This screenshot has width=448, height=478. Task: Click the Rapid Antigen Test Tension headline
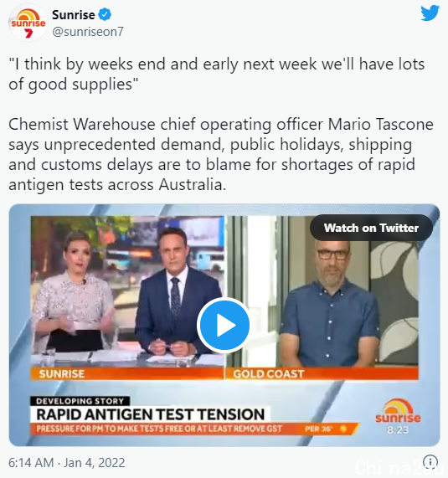click(150, 414)
